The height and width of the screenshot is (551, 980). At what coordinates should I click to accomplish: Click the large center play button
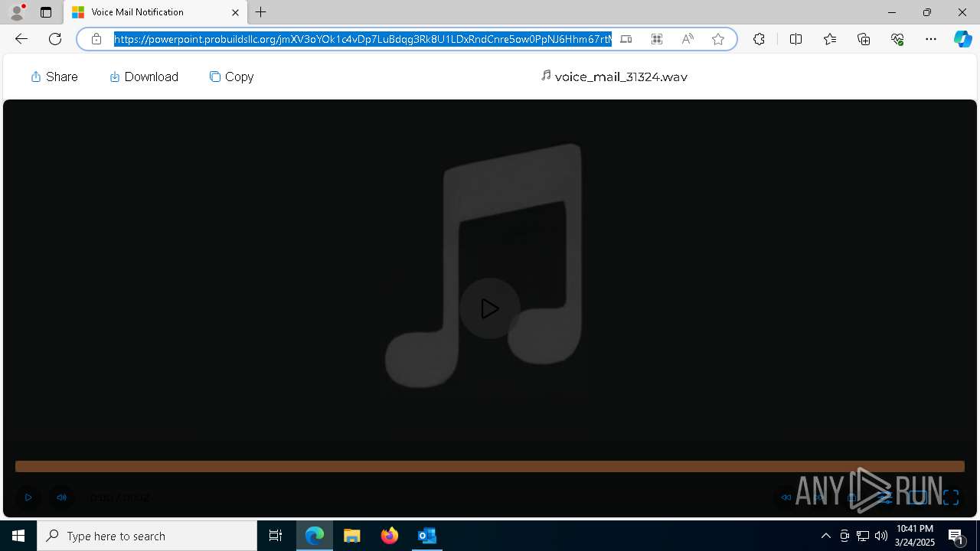pos(490,308)
